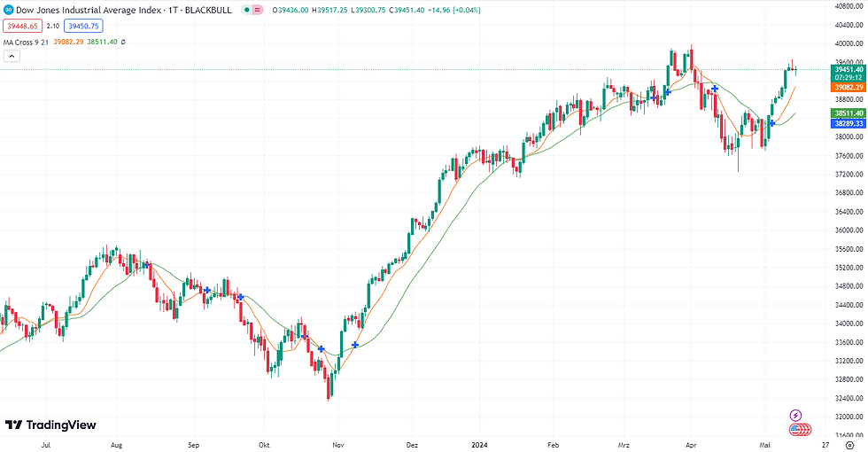Click the 37200.00 price axis label
Screen dimensions: 868x452
tap(849, 175)
